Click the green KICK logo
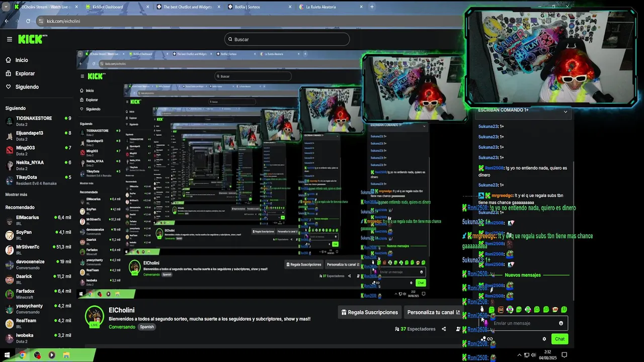 [x=31, y=39]
